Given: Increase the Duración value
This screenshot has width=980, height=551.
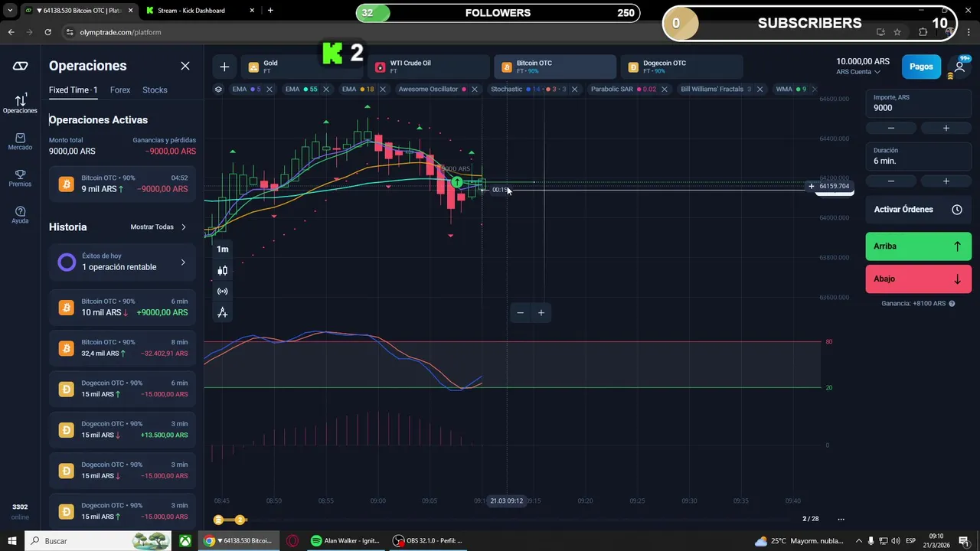Looking at the screenshot, I should [x=946, y=181].
